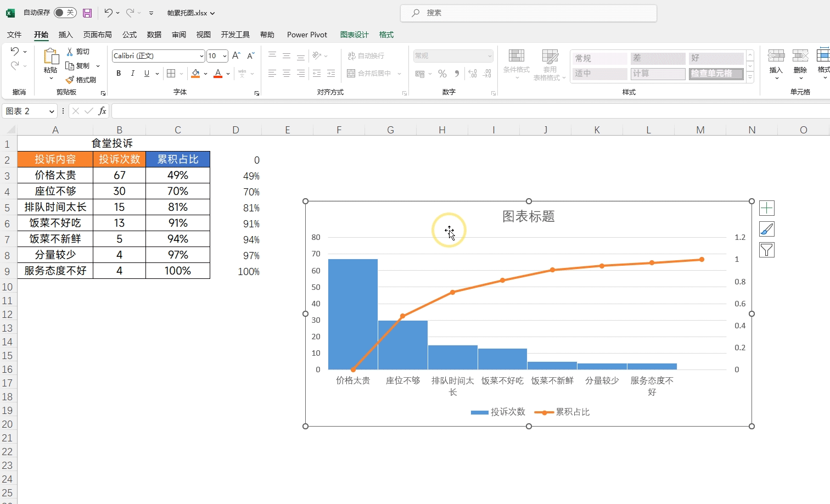Open the font name Calibri dropdown
Image resolution: width=830 pixels, height=504 pixels.
tap(201, 56)
